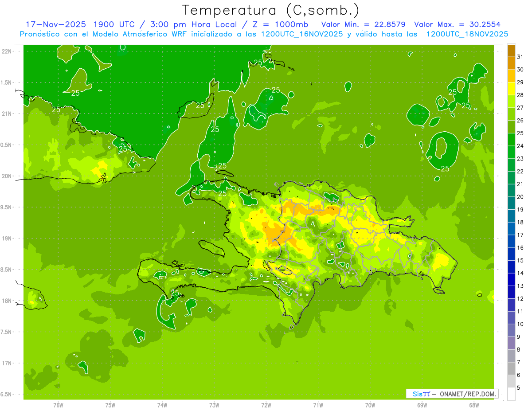Click the legend scale value '5'

tap(519, 388)
